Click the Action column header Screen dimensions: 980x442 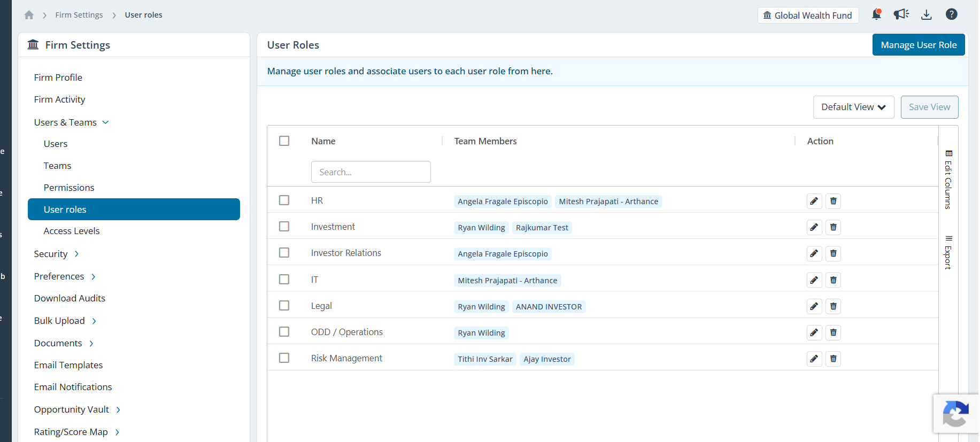click(820, 141)
